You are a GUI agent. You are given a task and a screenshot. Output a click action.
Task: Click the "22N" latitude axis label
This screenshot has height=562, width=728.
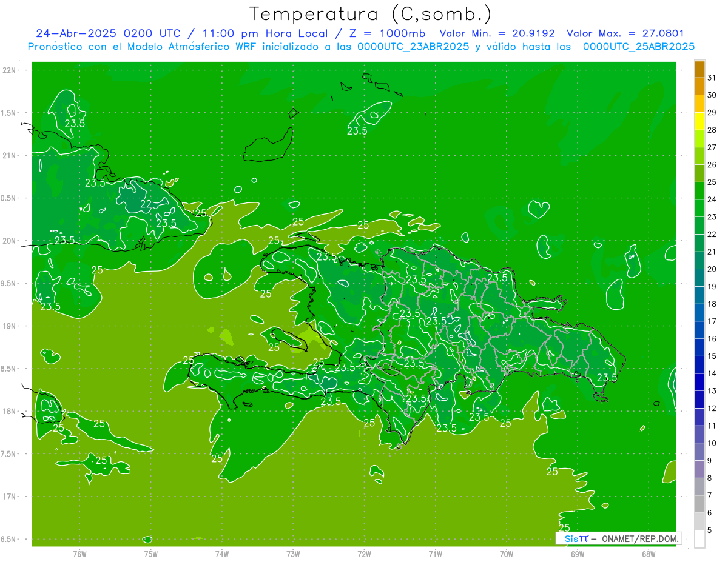click(10, 70)
